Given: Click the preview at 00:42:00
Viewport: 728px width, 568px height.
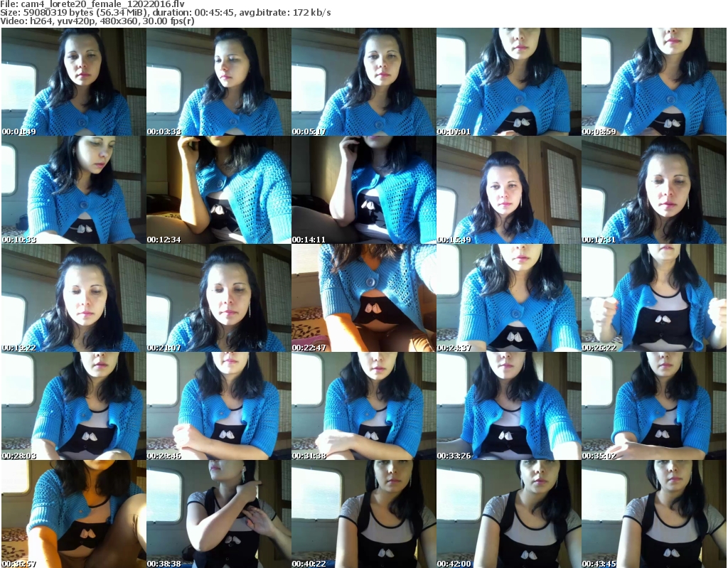Looking at the screenshot, I should click(508, 514).
